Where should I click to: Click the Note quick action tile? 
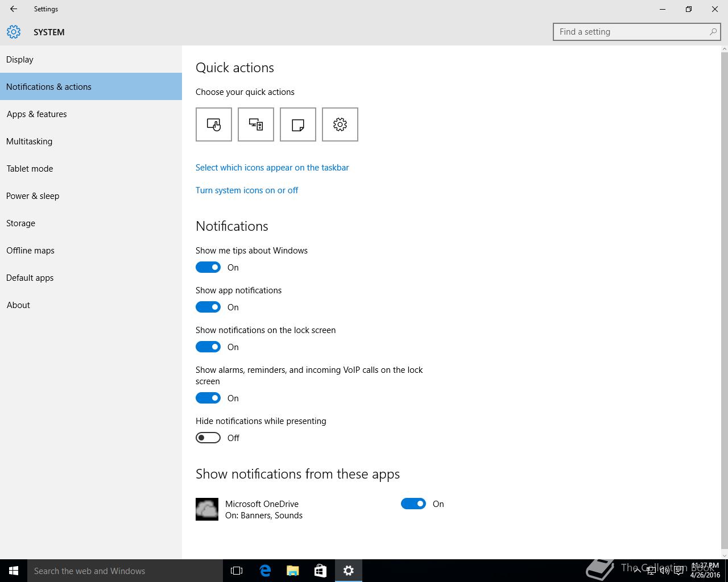(298, 124)
